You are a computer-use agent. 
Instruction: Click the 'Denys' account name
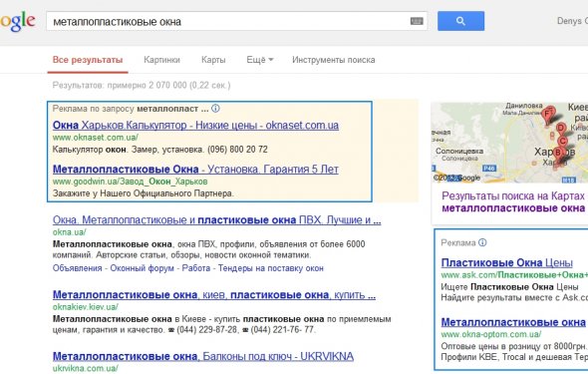coord(569,21)
